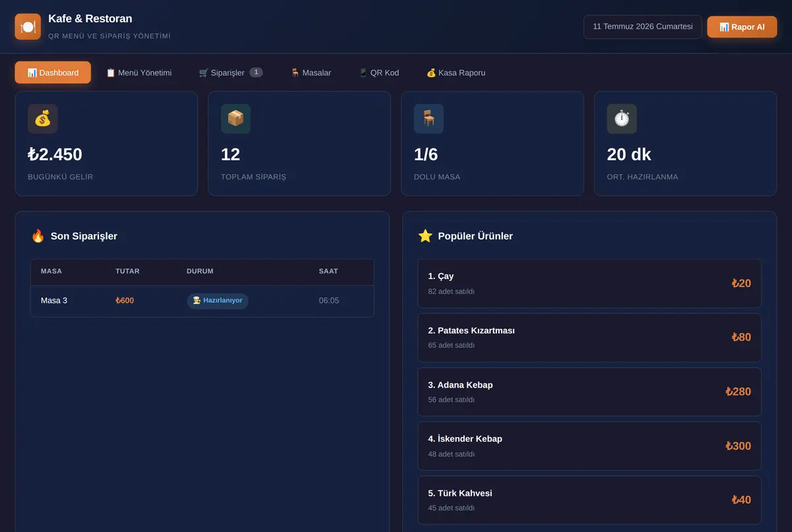The height and width of the screenshot is (532, 792).
Task: Click the package icon on total orders card
Action: (236, 119)
